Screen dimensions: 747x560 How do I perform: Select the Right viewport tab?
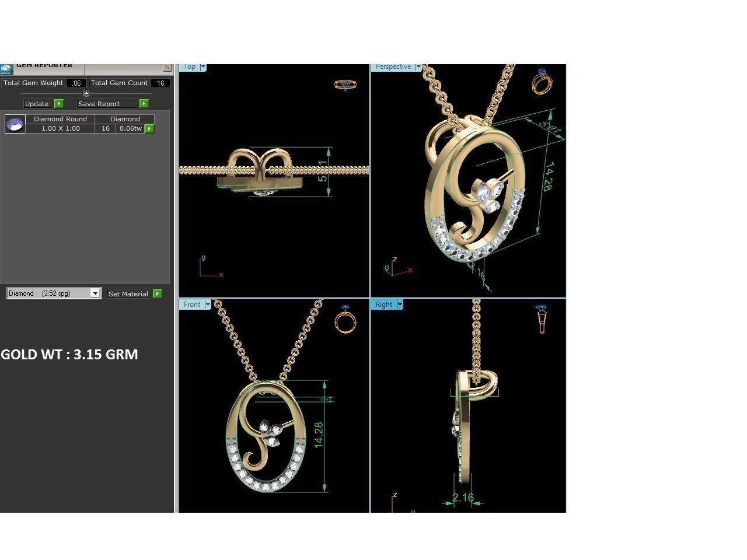(384, 304)
